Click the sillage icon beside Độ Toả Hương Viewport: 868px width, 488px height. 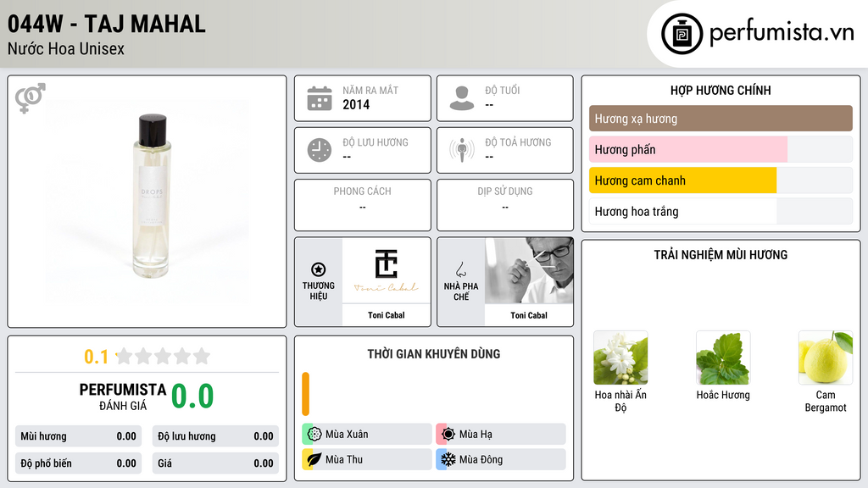point(462,150)
